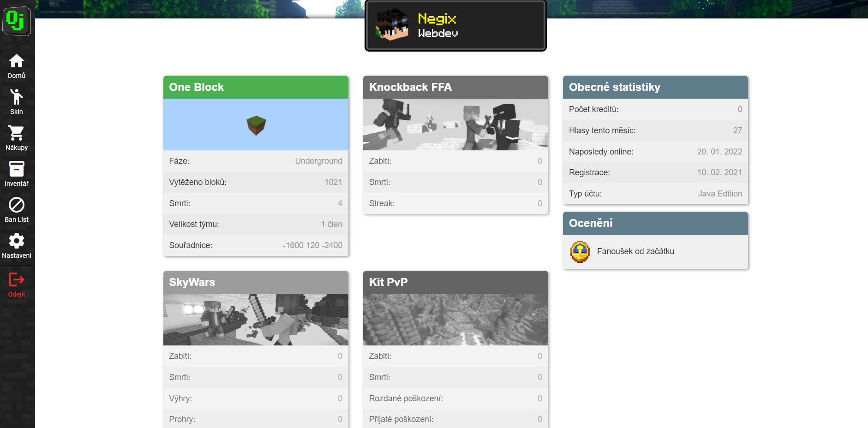The height and width of the screenshot is (428, 868).
Task: Select the One Block card header
Action: coord(256,87)
